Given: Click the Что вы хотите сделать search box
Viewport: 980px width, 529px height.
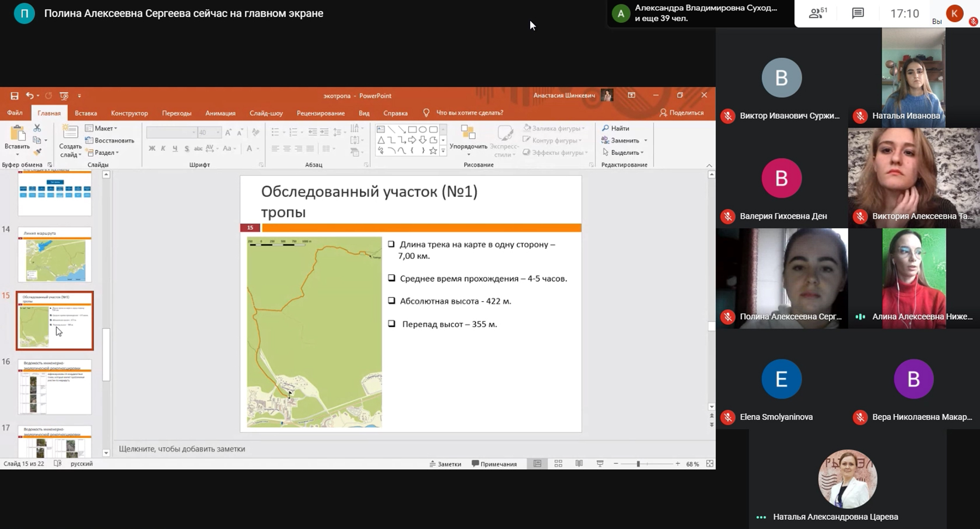Looking at the screenshot, I should (x=470, y=113).
